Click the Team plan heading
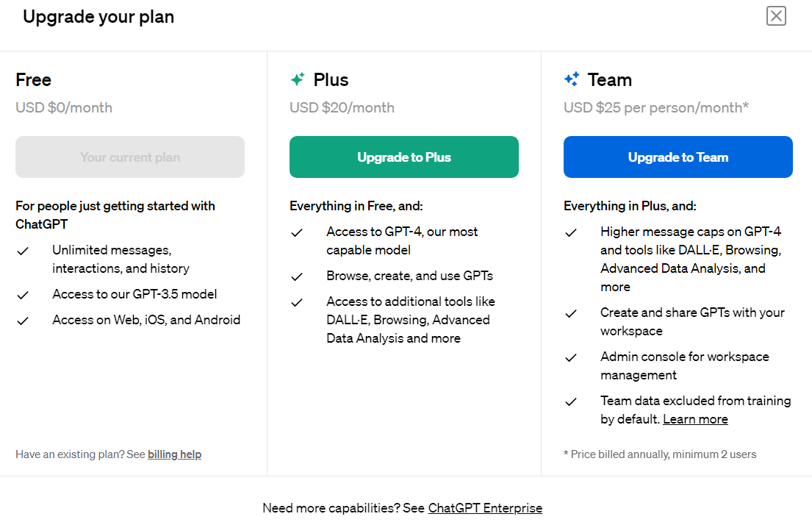This screenshot has height=525, width=812. coord(609,79)
